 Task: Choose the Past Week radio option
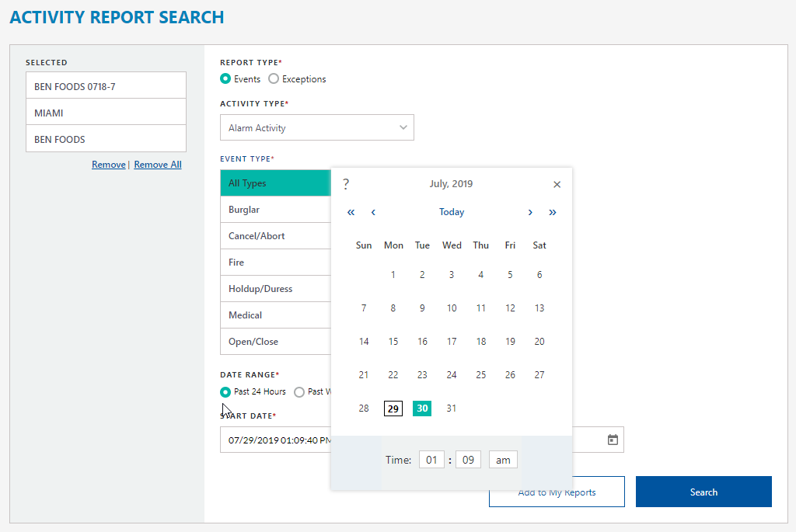299,392
